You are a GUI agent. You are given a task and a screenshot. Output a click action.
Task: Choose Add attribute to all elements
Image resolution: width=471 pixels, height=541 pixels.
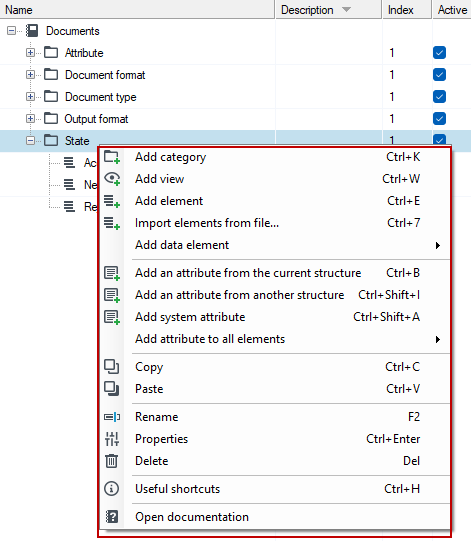click(x=275, y=339)
